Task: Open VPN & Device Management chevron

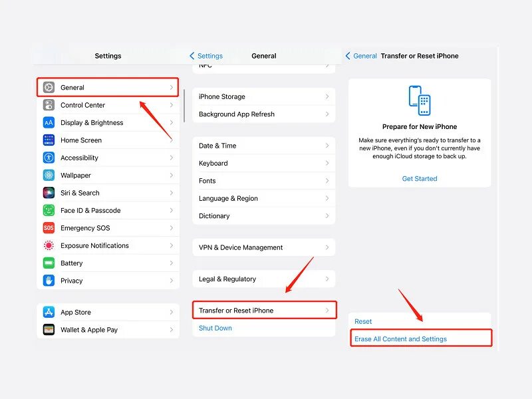Action: [327, 247]
